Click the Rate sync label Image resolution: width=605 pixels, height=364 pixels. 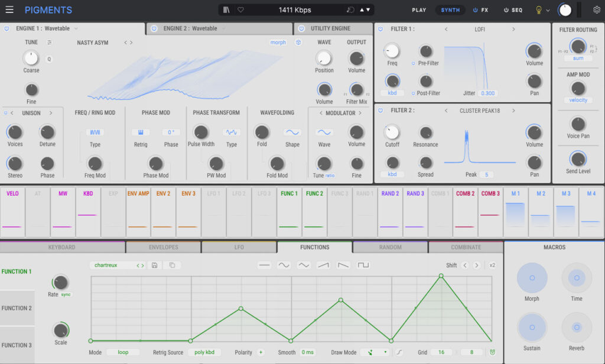pos(66,294)
